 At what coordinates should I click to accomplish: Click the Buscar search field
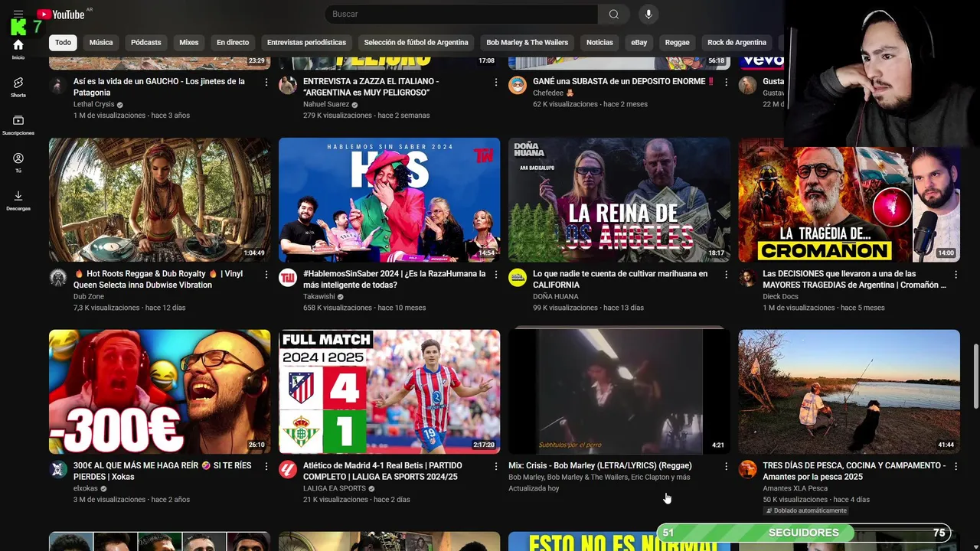coord(461,14)
